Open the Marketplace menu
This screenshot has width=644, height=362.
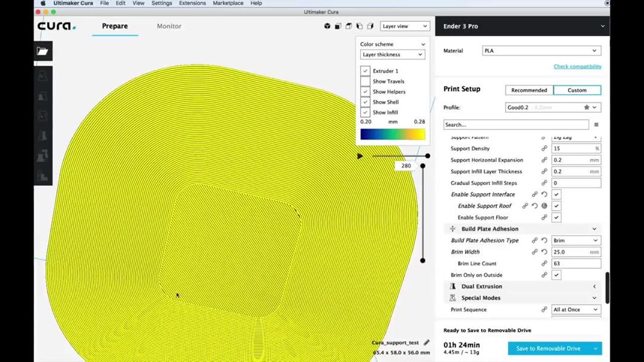pyautogui.click(x=228, y=3)
